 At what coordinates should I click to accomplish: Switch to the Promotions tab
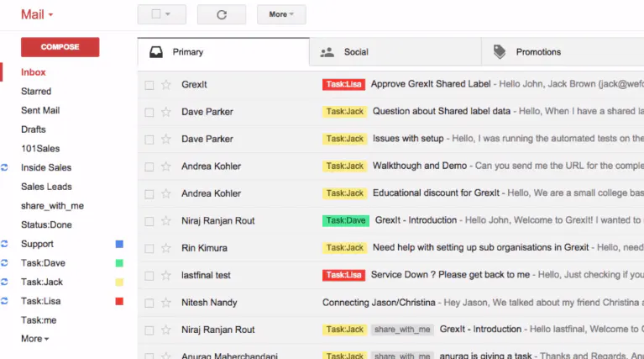click(563, 52)
